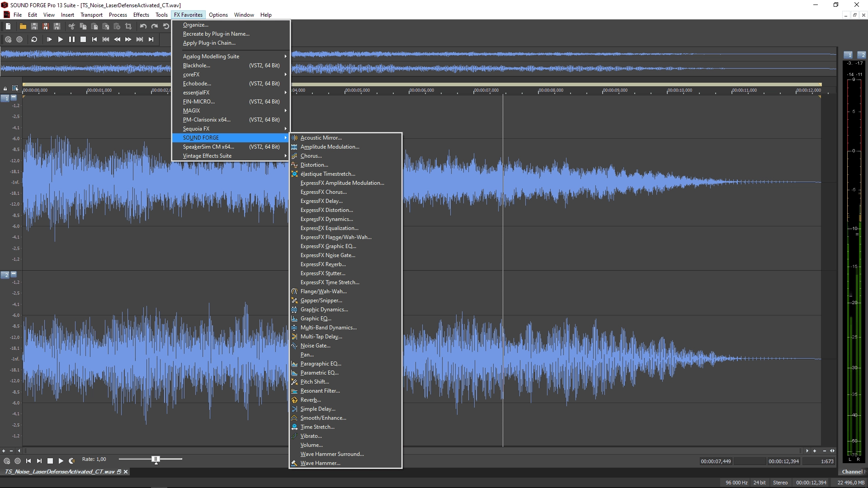Click the Record button in top transport bar
This screenshot has height=488, width=868.
pyautogui.click(x=19, y=39)
